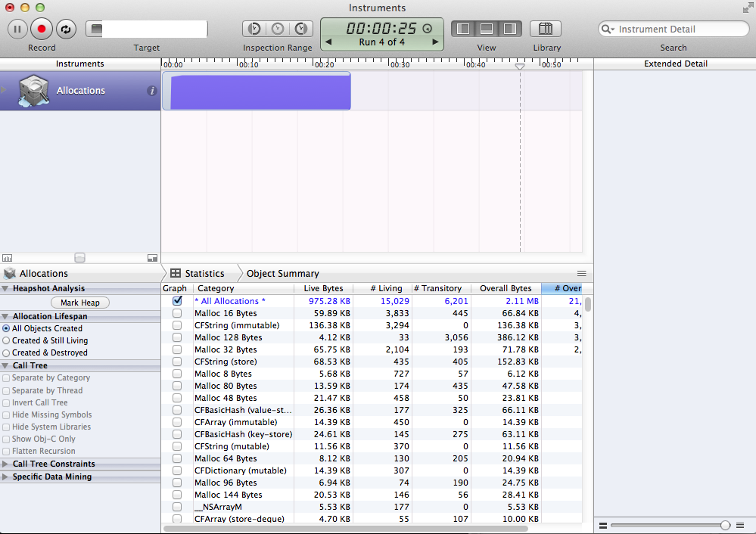Sort by Overall Bytes column
This screenshot has width=756, height=534.
(x=506, y=288)
